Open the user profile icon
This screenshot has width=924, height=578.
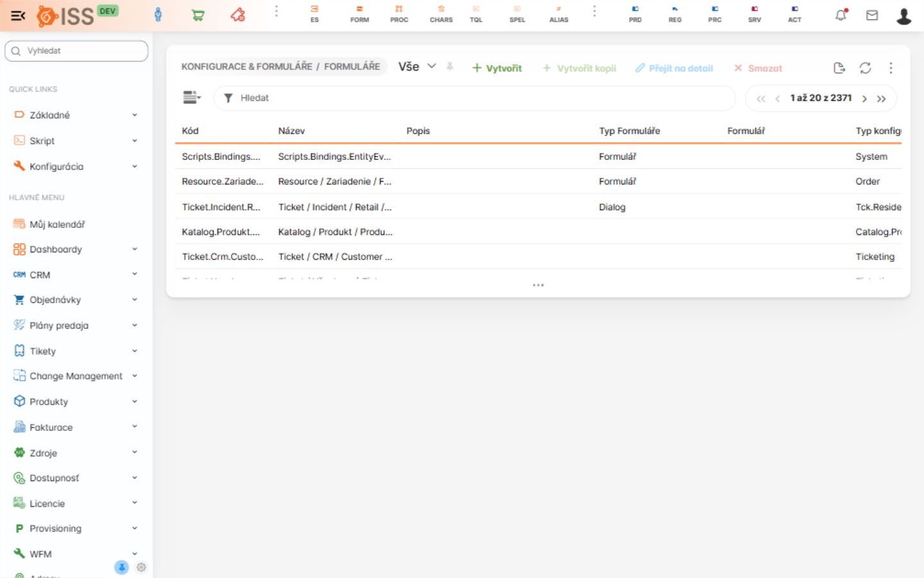coord(903,15)
